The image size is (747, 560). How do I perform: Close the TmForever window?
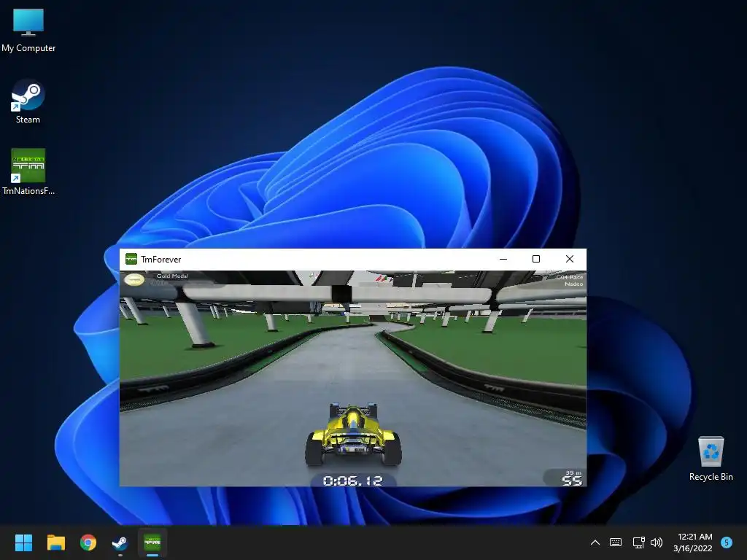(569, 259)
